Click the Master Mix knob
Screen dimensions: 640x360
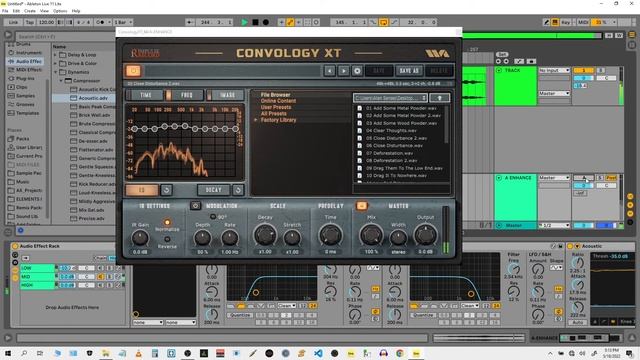[371, 236]
